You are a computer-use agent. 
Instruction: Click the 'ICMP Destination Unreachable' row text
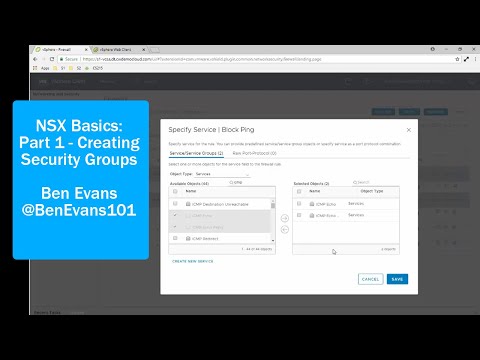click(220, 204)
